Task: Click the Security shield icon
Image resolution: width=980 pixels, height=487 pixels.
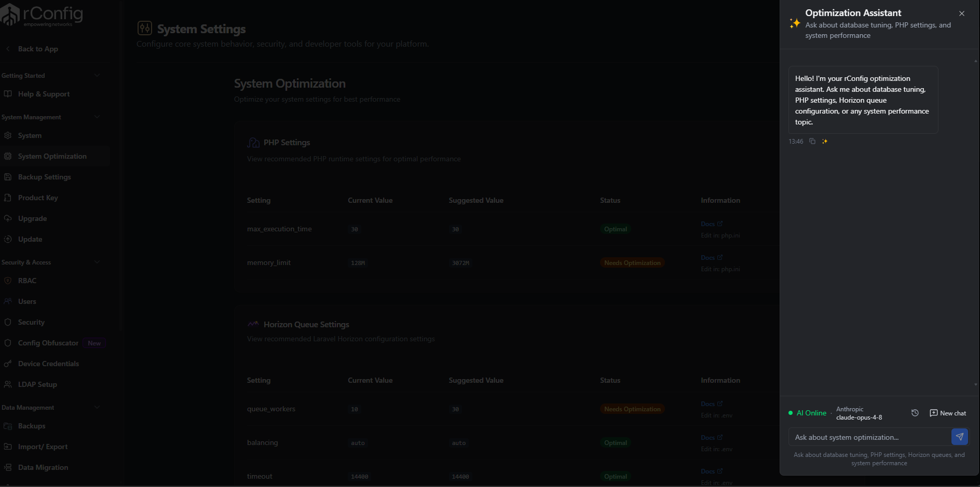Action: coord(8,322)
